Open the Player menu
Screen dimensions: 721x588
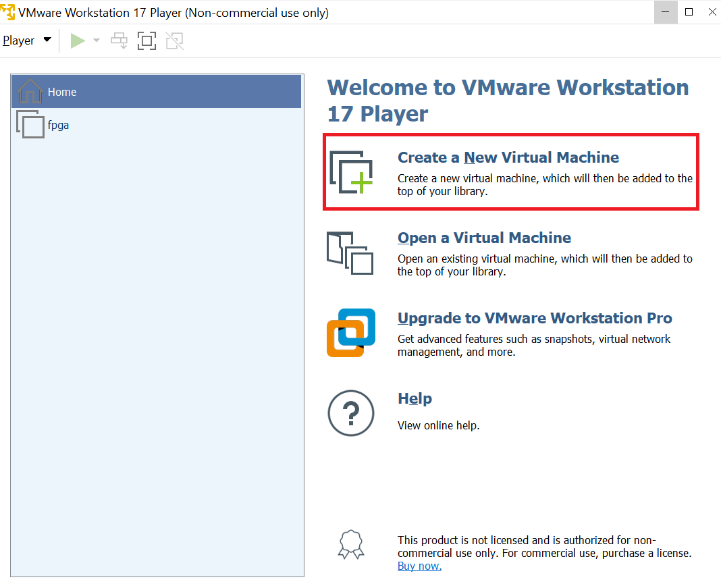(27, 41)
